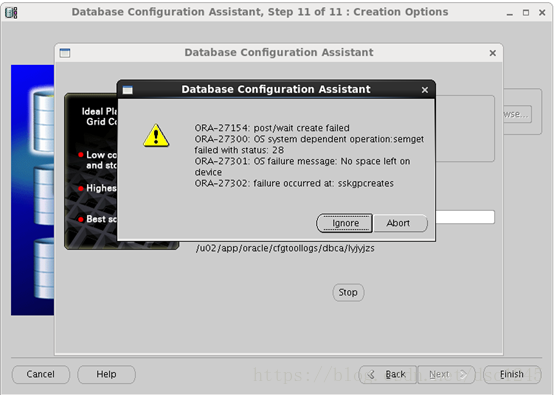
Task: Click Ignore in the ORA error dialog
Action: click(x=344, y=223)
